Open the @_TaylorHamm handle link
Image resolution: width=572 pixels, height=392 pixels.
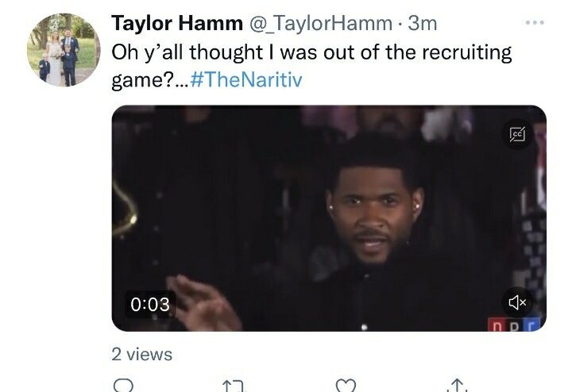coord(321,24)
